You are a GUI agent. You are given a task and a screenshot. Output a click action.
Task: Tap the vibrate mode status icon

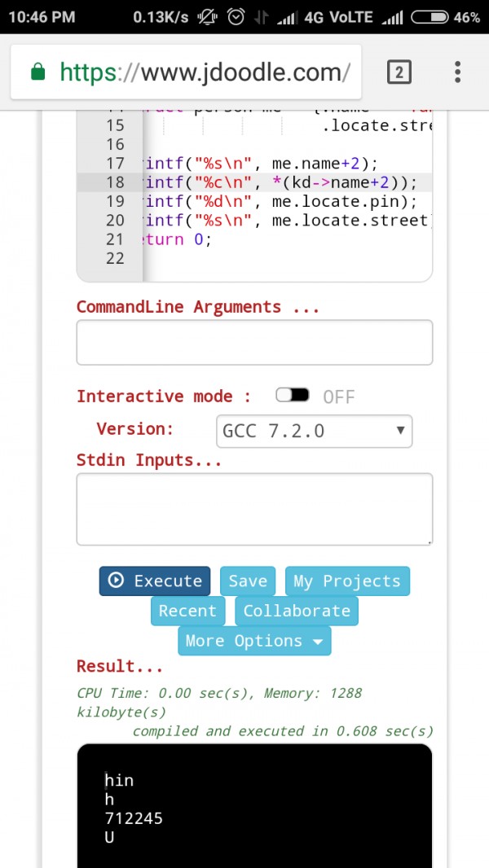(208, 16)
